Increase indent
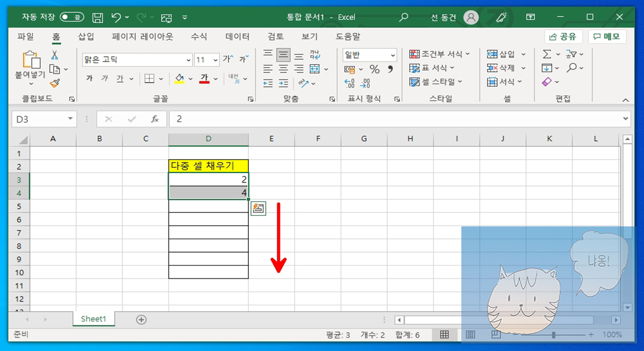 [x=283, y=83]
